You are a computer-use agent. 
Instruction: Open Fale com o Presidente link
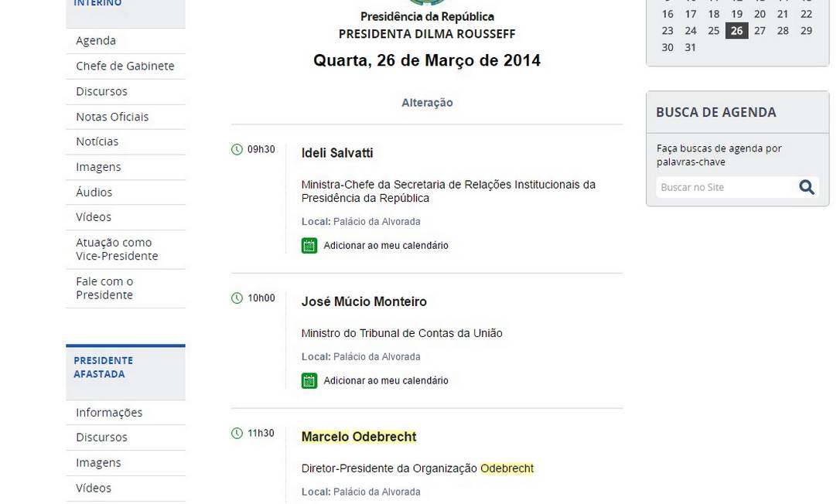104,288
